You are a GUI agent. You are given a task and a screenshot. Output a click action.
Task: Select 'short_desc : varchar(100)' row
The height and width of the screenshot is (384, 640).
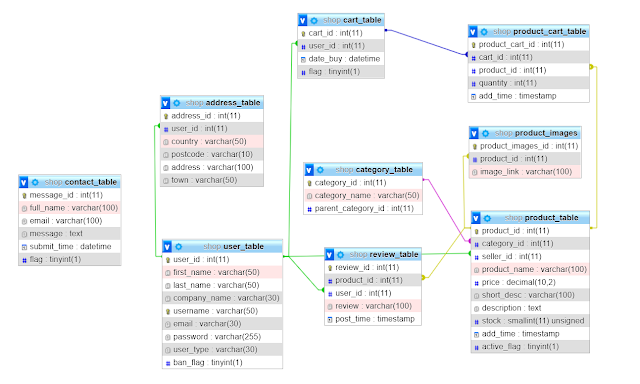click(x=530, y=295)
